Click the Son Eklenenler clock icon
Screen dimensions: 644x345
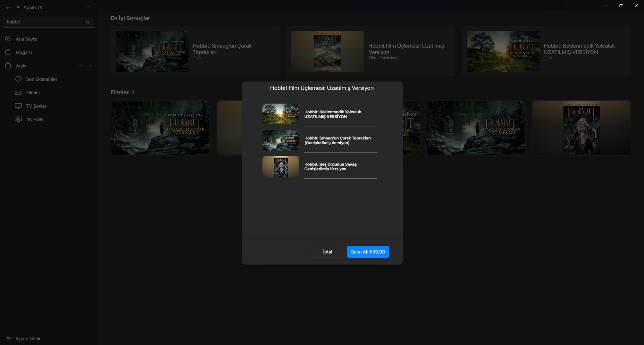click(x=18, y=79)
